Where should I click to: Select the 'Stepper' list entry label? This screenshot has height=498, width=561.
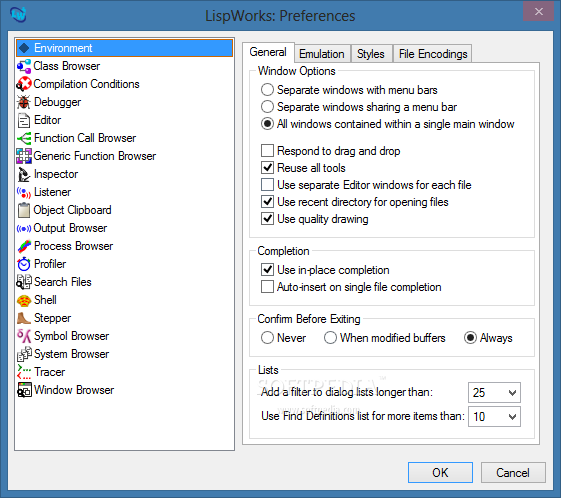53,318
